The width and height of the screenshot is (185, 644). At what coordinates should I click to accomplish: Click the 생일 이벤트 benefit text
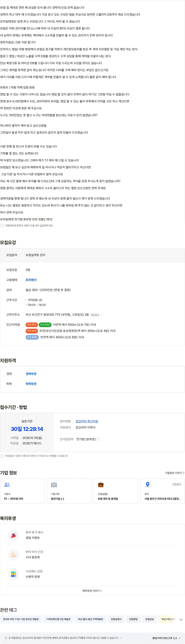point(33,538)
